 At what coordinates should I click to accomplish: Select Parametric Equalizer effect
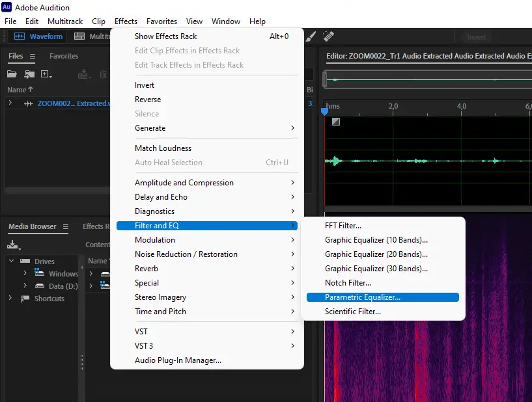click(383, 297)
